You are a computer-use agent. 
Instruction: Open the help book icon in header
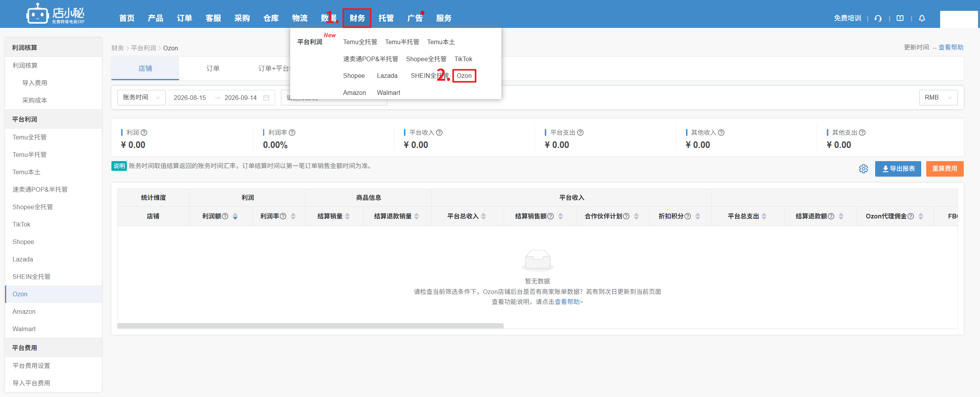pyautogui.click(x=900, y=18)
